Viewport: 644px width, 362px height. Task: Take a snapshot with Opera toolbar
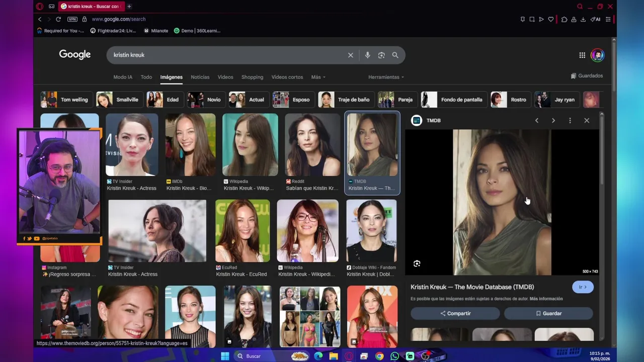532,19
